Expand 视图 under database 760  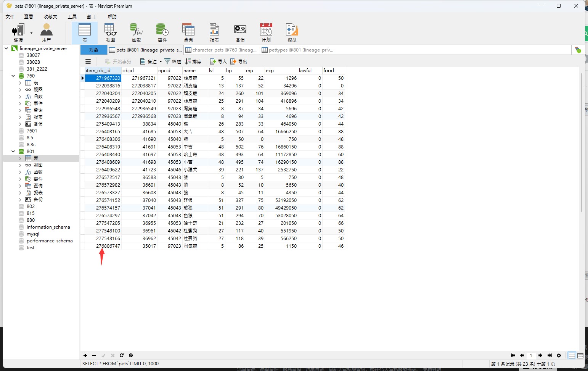pos(20,90)
